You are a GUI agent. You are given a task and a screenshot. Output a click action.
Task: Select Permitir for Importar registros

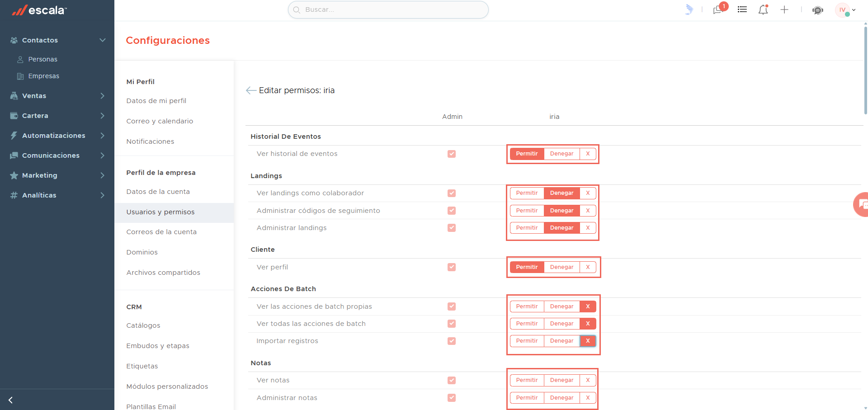pos(527,341)
